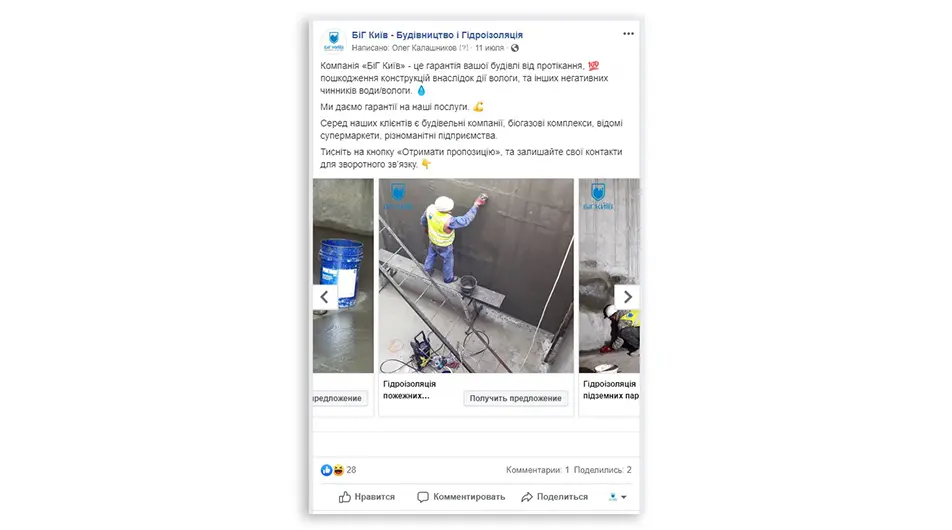Click the БіГ Київ page avatar logo

(333, 41)
